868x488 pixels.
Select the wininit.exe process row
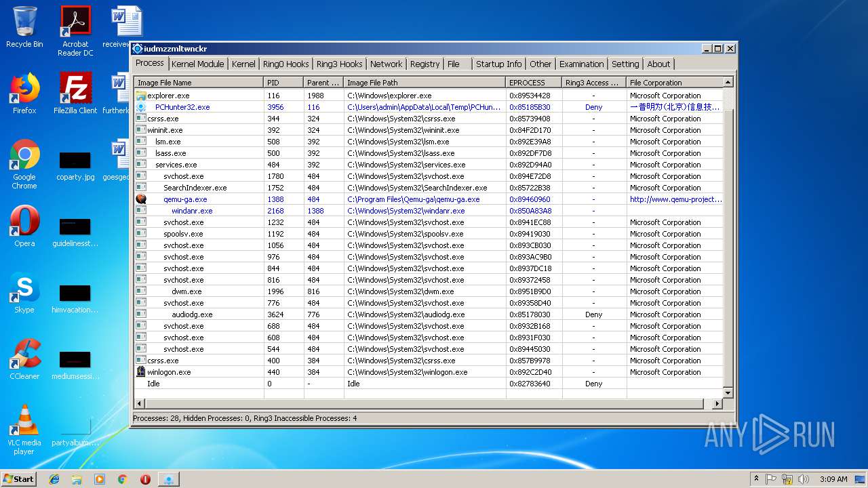point(429,130)
